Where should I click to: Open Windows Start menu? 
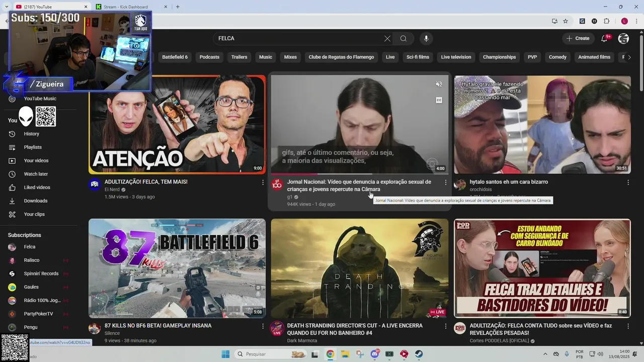225,354
